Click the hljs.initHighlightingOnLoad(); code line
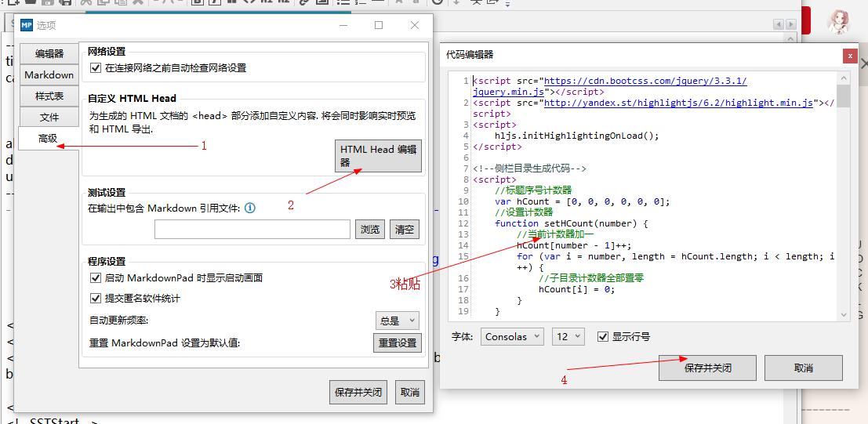 click(577, 136)
